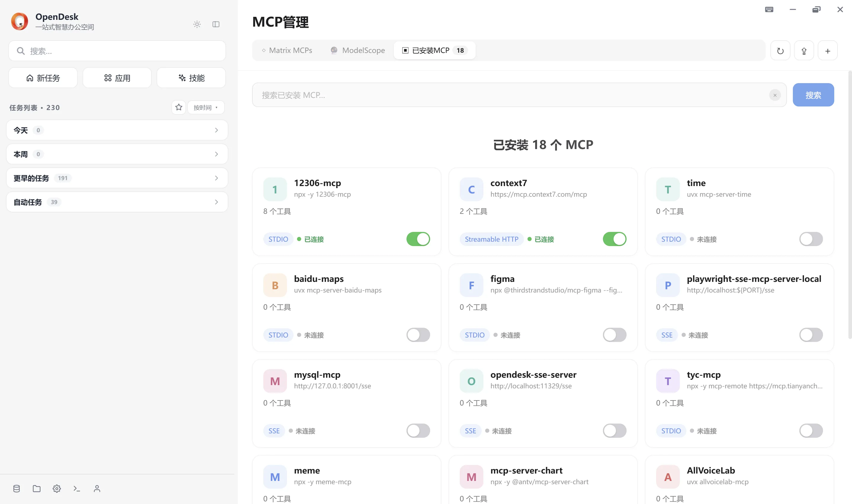Click the blue 搜索 button

tap(813, 95)
